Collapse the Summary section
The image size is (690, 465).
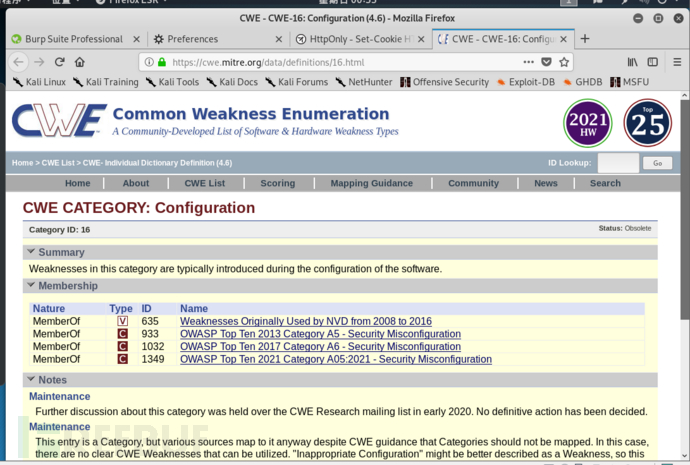(x=31, y=252)
